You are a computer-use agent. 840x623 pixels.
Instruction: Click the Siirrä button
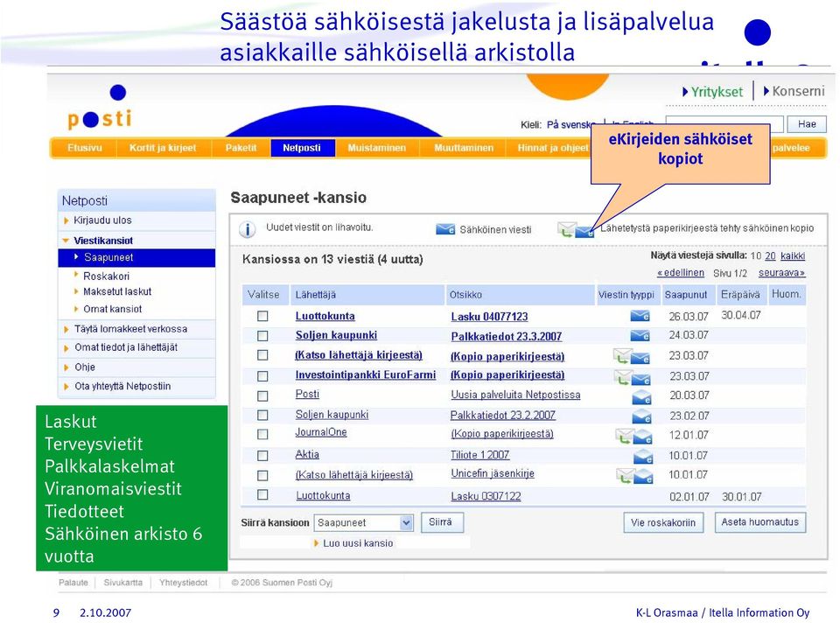[x=442, y=522]
